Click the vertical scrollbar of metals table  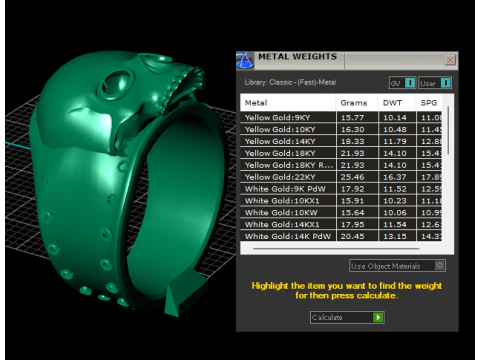448,130
